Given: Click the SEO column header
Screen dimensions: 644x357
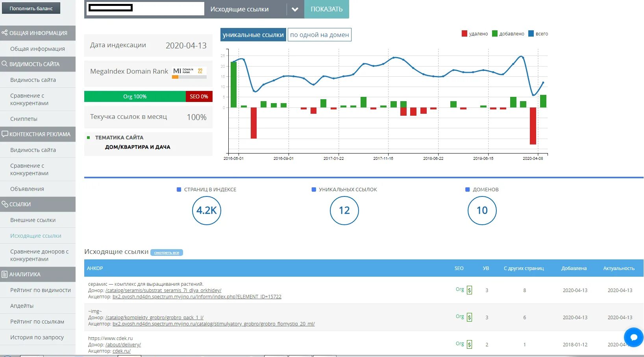Looking at the screenshot, I should pyautogui.click(x=459, y=268).
